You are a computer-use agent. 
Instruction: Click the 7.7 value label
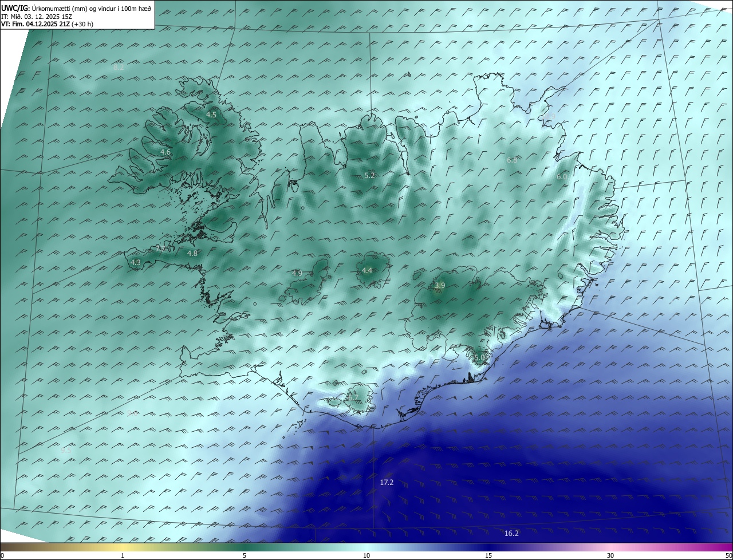coord(161,249)
